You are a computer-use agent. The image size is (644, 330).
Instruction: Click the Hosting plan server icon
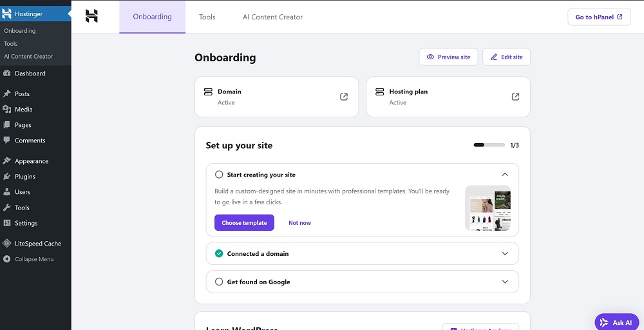click(380, 92)
